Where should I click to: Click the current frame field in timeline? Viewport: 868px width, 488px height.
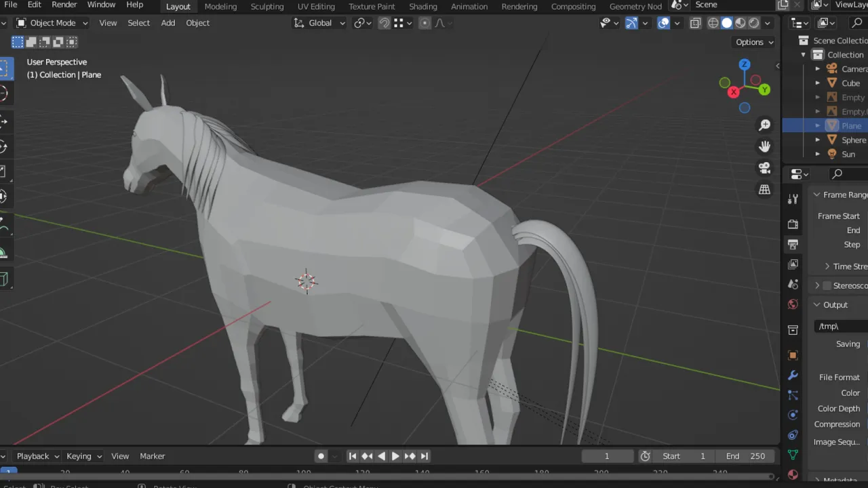point(607,456)
